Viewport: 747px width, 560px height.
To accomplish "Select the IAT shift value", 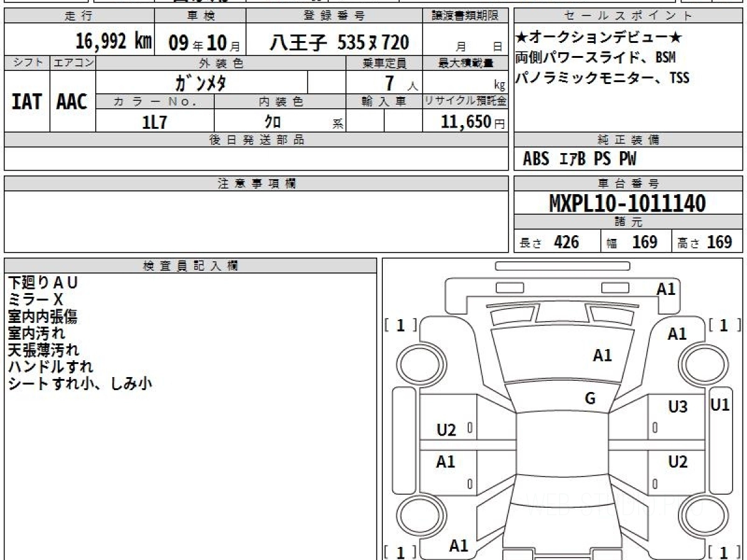I will coord(27,101).
